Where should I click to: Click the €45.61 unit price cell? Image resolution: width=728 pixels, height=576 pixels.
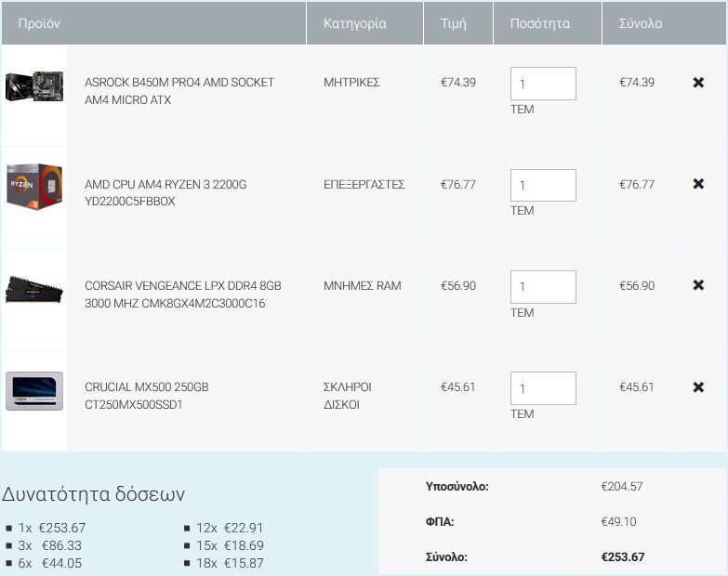(457, 386)
